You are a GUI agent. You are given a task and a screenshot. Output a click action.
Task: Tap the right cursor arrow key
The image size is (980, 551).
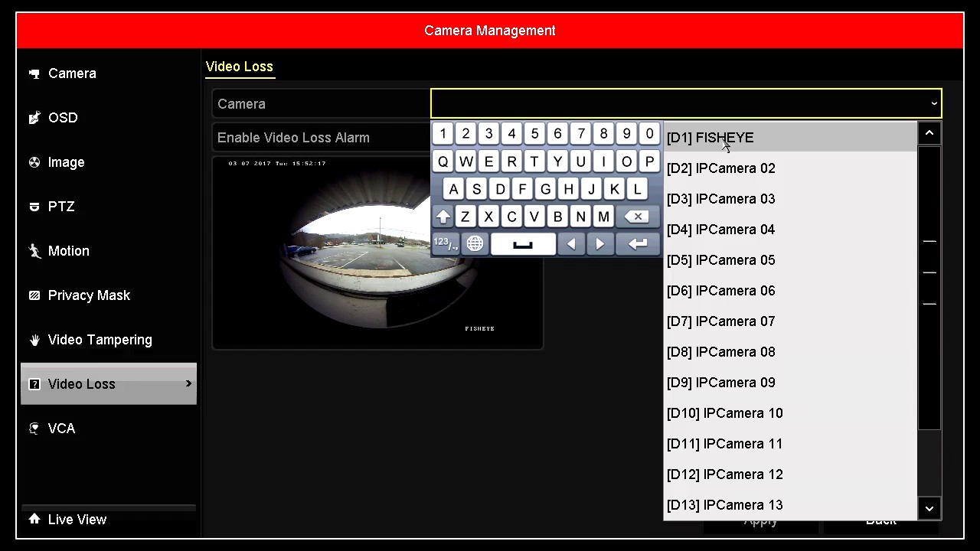pyautogui.click(x=600, y=244)
